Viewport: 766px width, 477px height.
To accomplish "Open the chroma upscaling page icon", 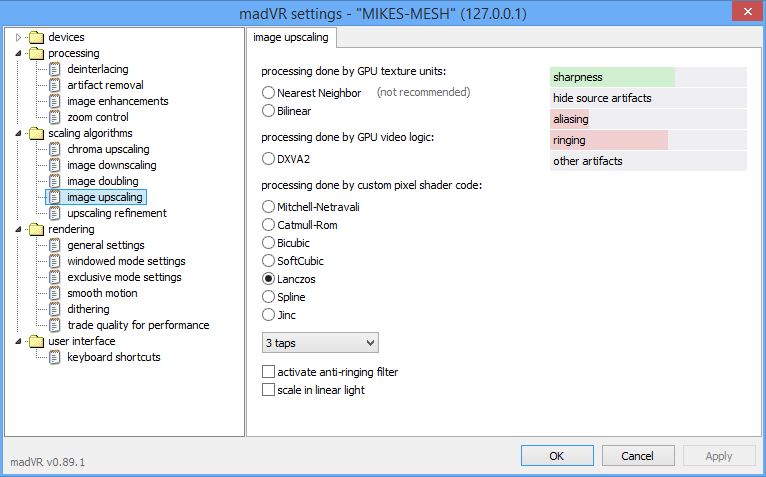I will (x=55, y=150).
